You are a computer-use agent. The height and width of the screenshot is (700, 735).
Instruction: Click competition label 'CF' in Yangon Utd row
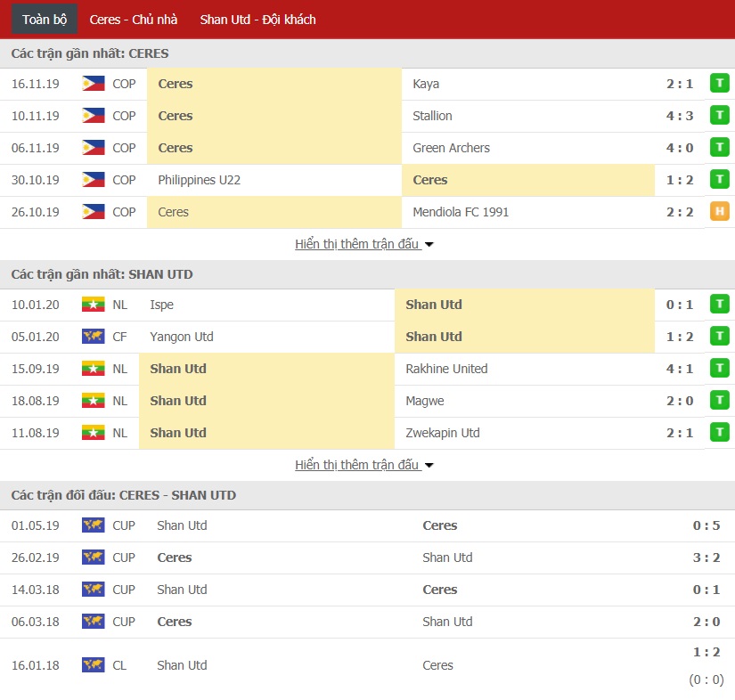tap(119, 337)
